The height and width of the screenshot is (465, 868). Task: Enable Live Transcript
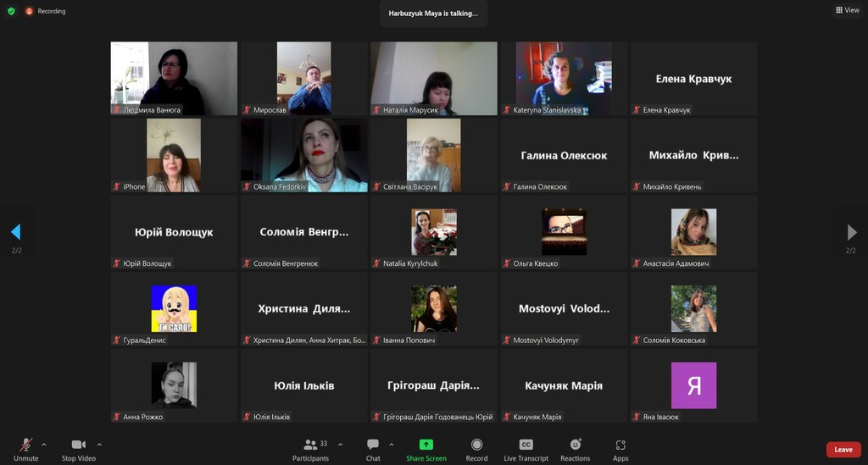(526, 449)
